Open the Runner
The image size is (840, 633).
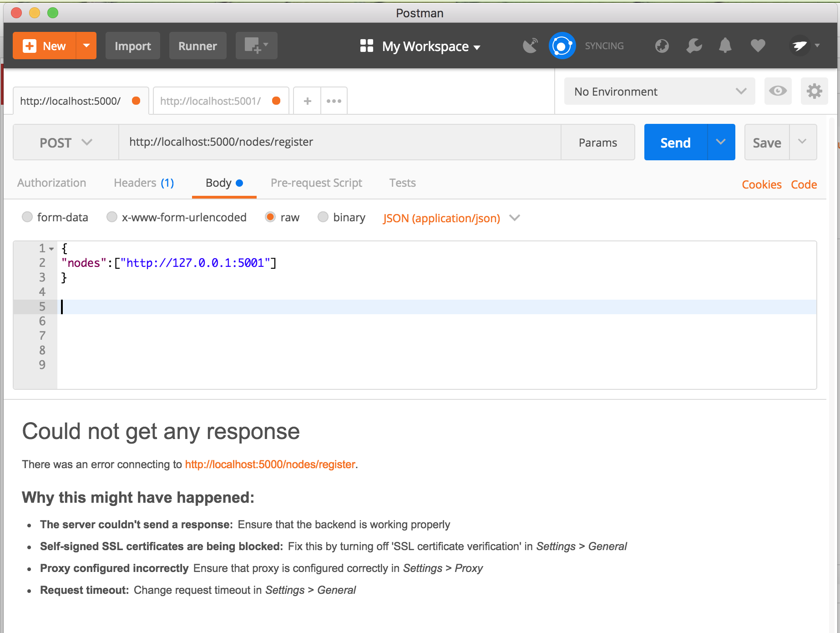pyautogui.click(x=197, y=46)
